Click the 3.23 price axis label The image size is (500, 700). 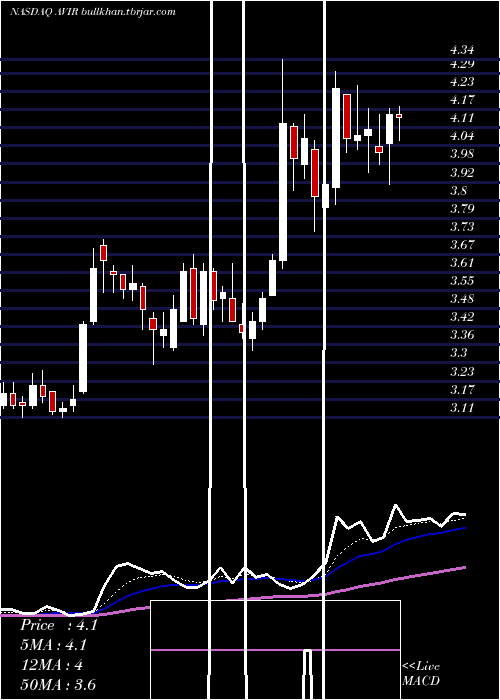coord(462,371)
